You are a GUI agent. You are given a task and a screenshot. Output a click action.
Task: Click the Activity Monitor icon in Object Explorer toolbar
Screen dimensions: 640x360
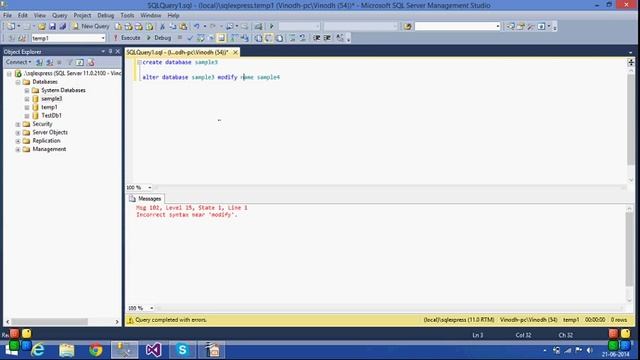click(91, 62)
